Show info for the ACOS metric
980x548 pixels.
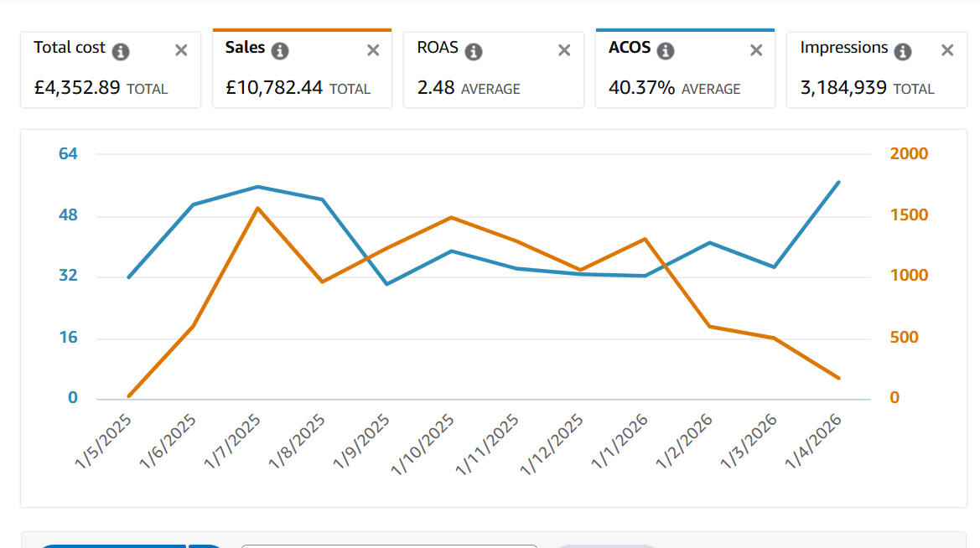666,51
